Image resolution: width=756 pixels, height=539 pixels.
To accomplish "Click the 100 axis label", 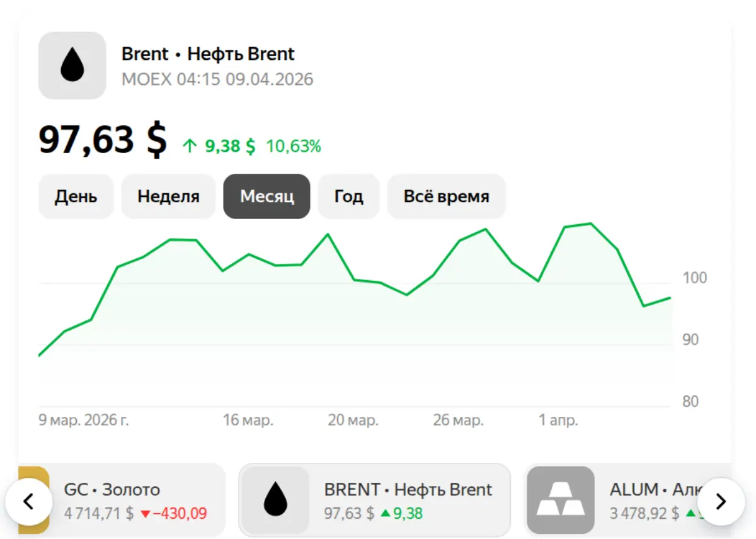I will 694,278.
